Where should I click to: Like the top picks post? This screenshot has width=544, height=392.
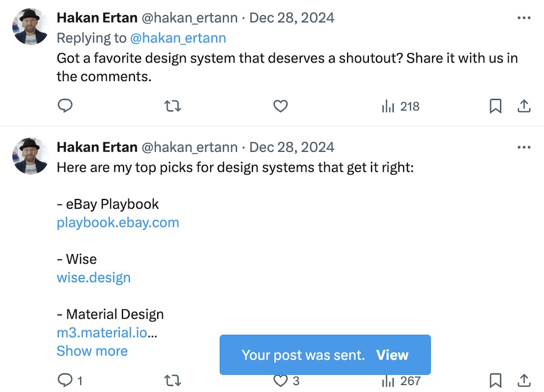coord(280,381)
